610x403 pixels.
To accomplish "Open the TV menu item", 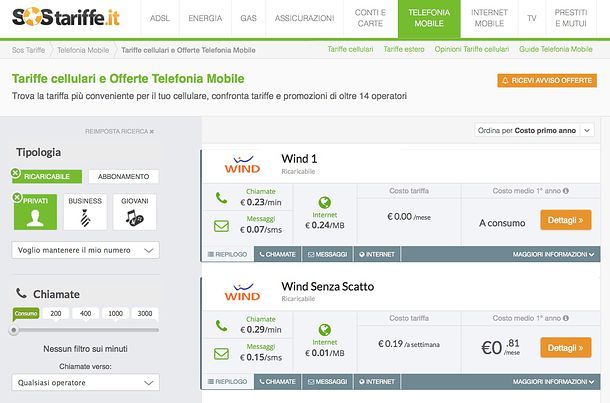I will pyautogui.click(x=532, y=18).
